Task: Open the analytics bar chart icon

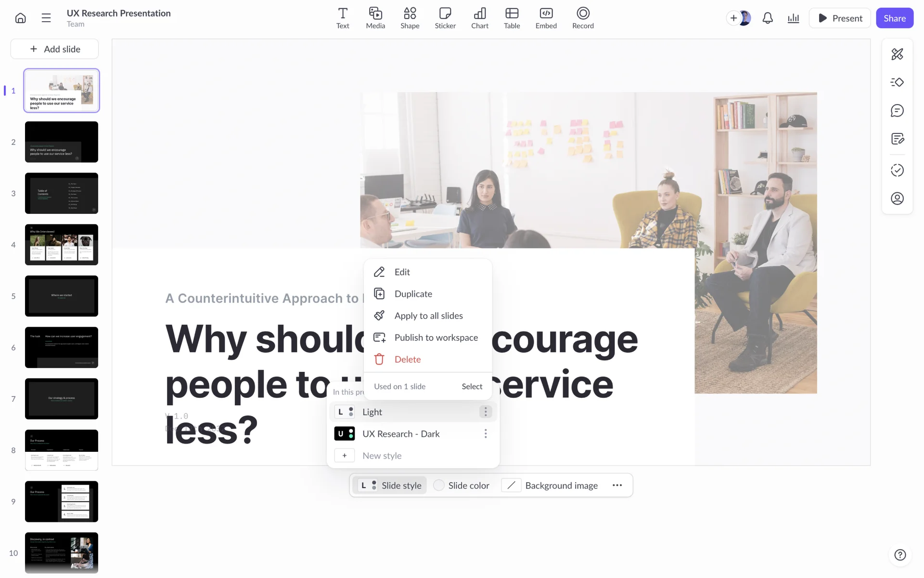Action: (793, 18)
